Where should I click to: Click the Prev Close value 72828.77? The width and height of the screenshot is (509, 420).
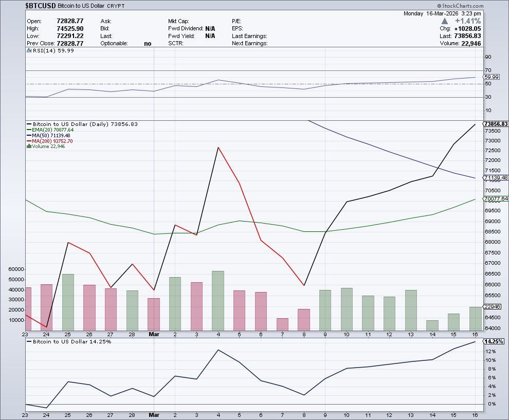click(x=70, y=44)
